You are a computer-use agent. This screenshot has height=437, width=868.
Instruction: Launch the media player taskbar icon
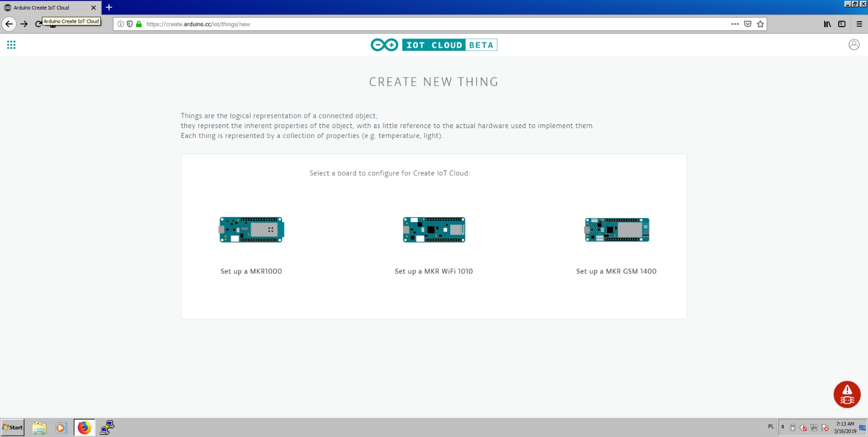pos(61,428)
